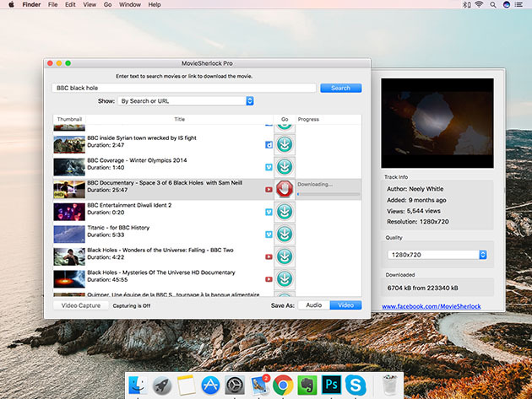Click 6704 kB from 223340 kB text
Viewport: 532px width, 399px height.
coord(422,288)
